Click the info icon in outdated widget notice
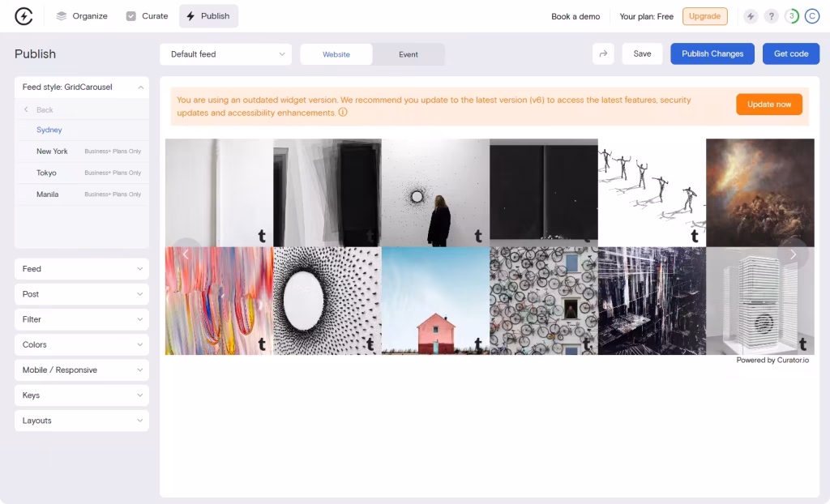The image size is (830, 504). coord(343,113)
